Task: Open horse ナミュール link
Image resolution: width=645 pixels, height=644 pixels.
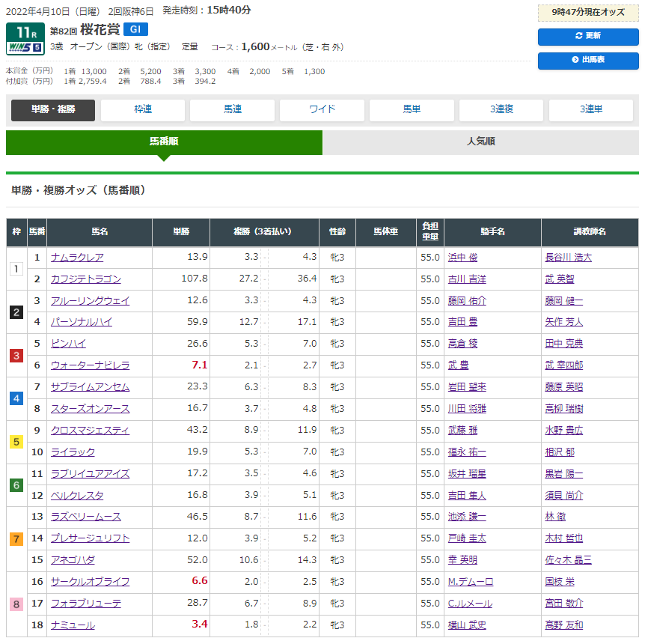Action: coord(73,626)
